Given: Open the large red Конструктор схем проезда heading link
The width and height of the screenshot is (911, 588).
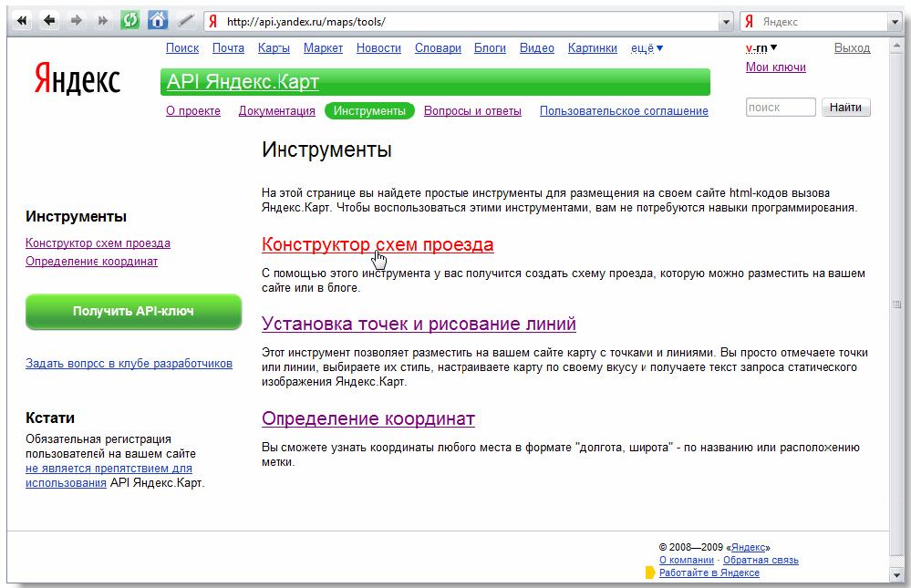Looking at the screenshot, I should pyautogui.click(x=378, y=244).
